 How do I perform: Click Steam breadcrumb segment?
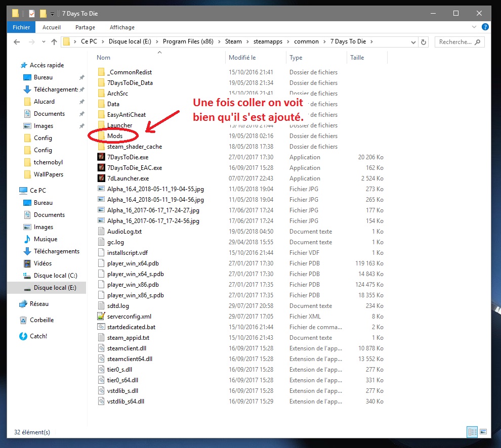click(x=233, y=41)
